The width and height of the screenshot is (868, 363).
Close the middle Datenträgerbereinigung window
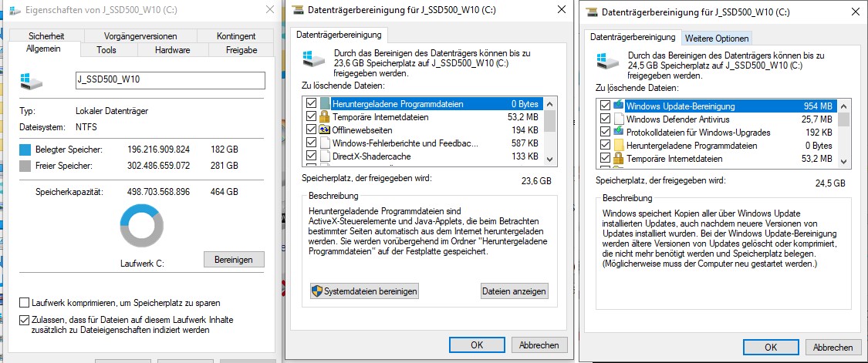pyautogui.click(x=562, y=9)
